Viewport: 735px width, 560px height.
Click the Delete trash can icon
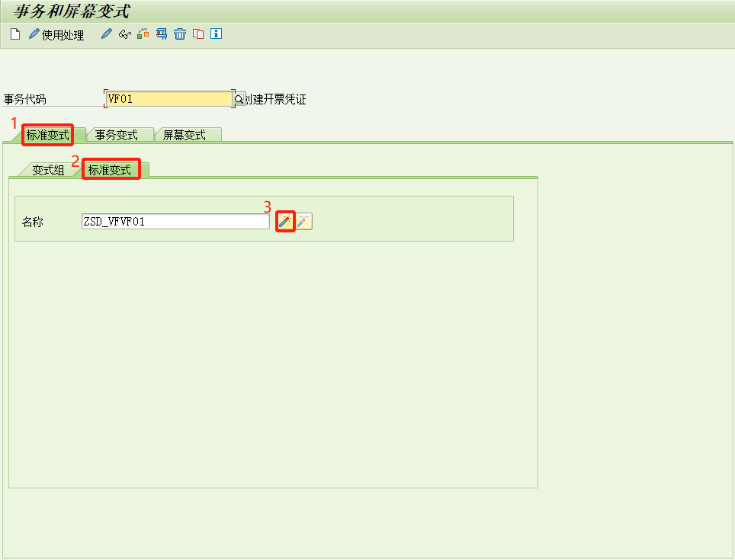[x=180, y=34]
